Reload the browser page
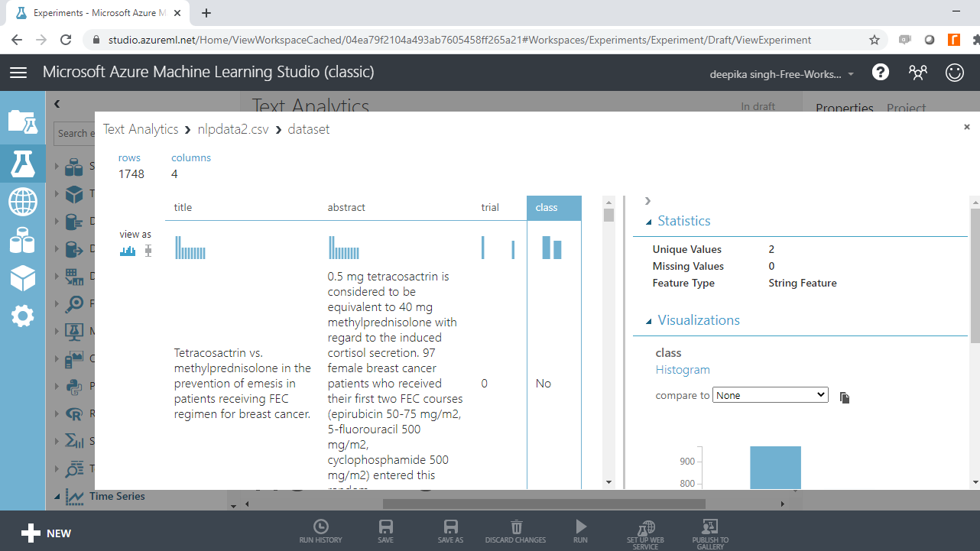Screen dimensions: 980x551 (66, 40)
